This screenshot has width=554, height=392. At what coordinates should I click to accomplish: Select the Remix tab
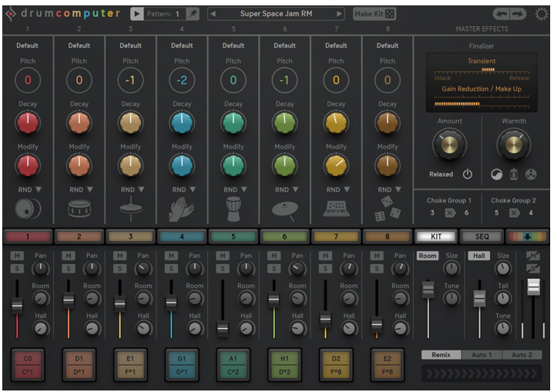click(441, 355)
